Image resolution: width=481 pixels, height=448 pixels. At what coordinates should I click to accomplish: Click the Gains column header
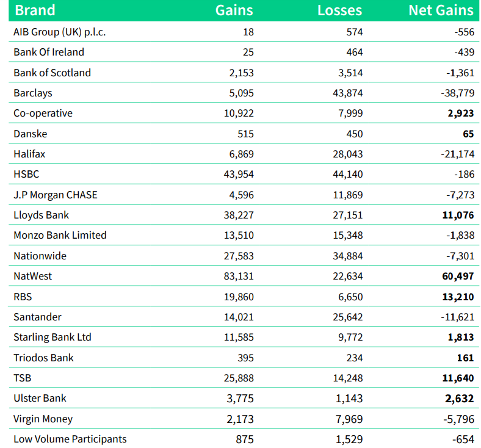(x=234, y=10)
